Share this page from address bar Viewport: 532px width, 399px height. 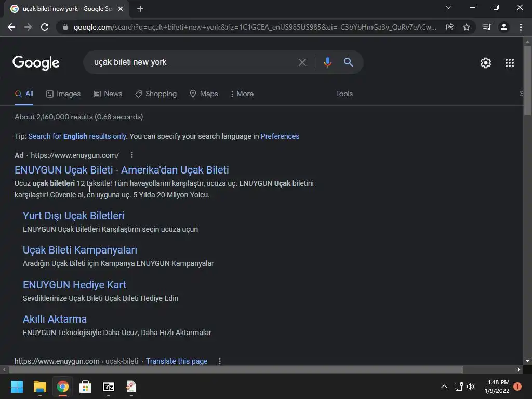click(449, 27)
